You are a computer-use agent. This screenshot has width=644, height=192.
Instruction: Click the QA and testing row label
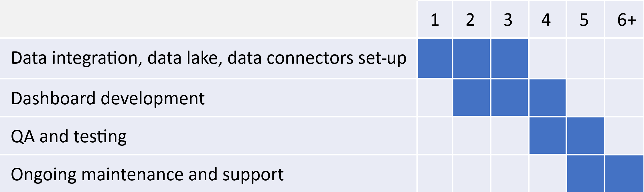click(x=69, y=137)
